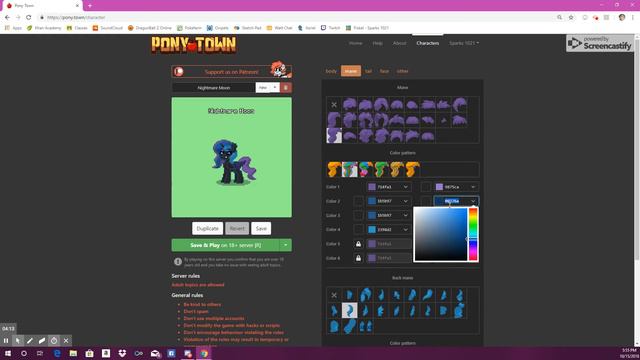Delete character with red trash button
The width and height of the screenshot is (640, 360).
pyautogui.click(x=286, y=87)
